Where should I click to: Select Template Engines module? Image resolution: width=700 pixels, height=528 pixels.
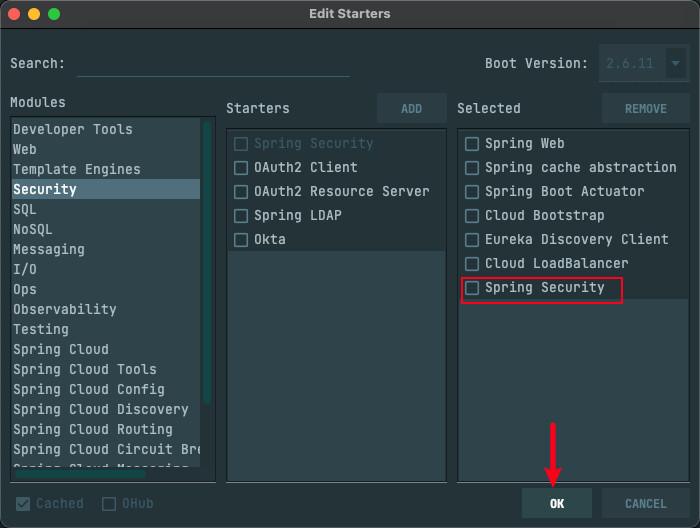pyautogui.click(x=106, y=169)
